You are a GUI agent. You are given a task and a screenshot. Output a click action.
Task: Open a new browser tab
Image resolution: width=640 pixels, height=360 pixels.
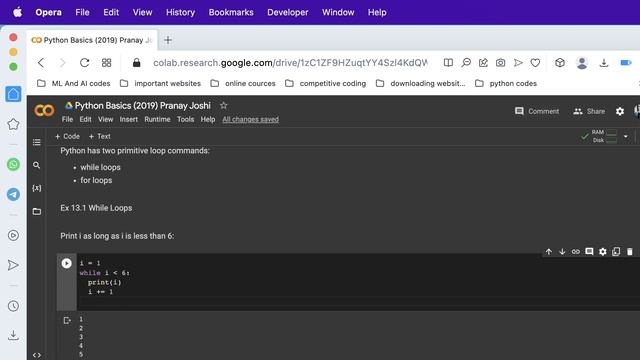pos(168,40)
